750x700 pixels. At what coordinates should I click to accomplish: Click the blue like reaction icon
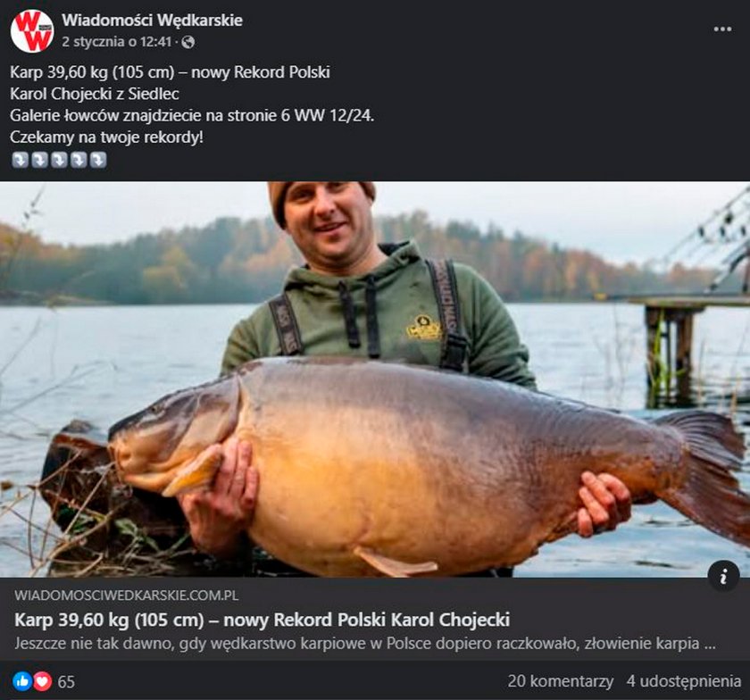[22, 681]
